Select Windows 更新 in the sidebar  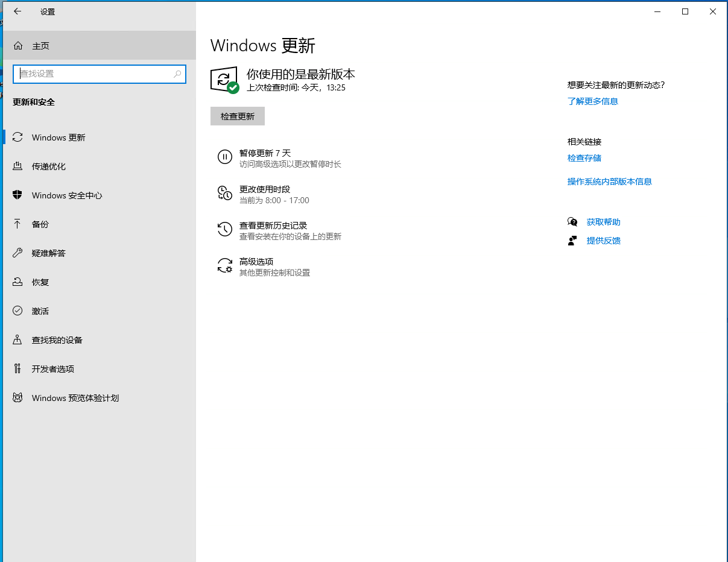pyautogui.click(x=100, y=137)
